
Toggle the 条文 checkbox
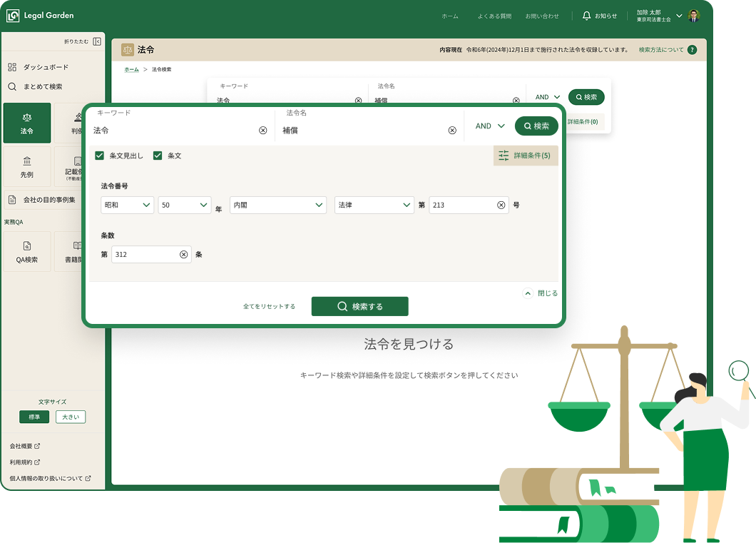click(157, 156)
